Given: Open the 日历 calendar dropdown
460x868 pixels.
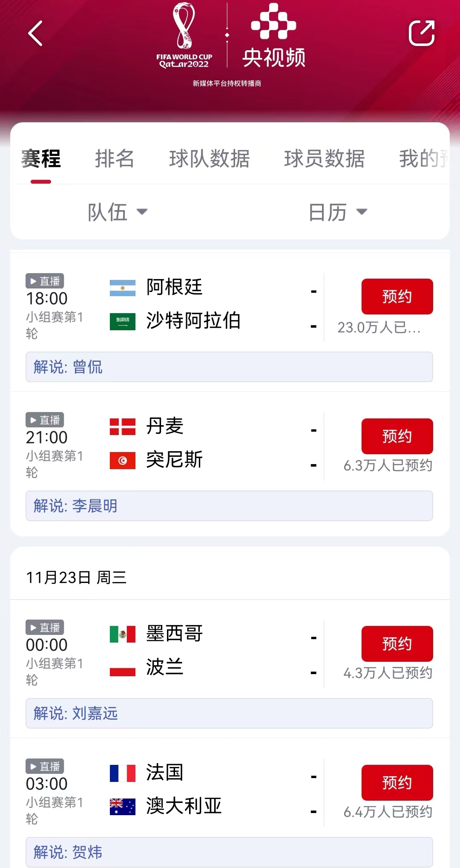Looking at the screenshot, I should (x=337, y=212).
